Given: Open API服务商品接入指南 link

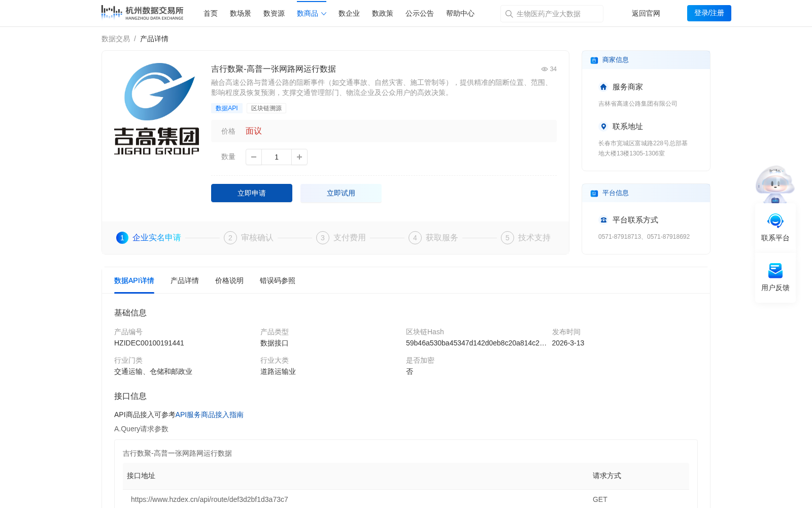Looking at the screenshot, I should coord(210,415).
